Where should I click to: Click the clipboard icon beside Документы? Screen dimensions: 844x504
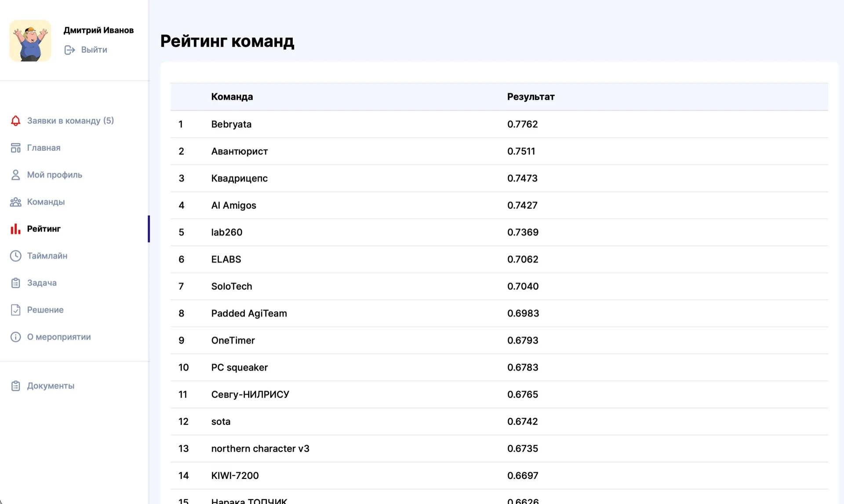pos(15,386)
